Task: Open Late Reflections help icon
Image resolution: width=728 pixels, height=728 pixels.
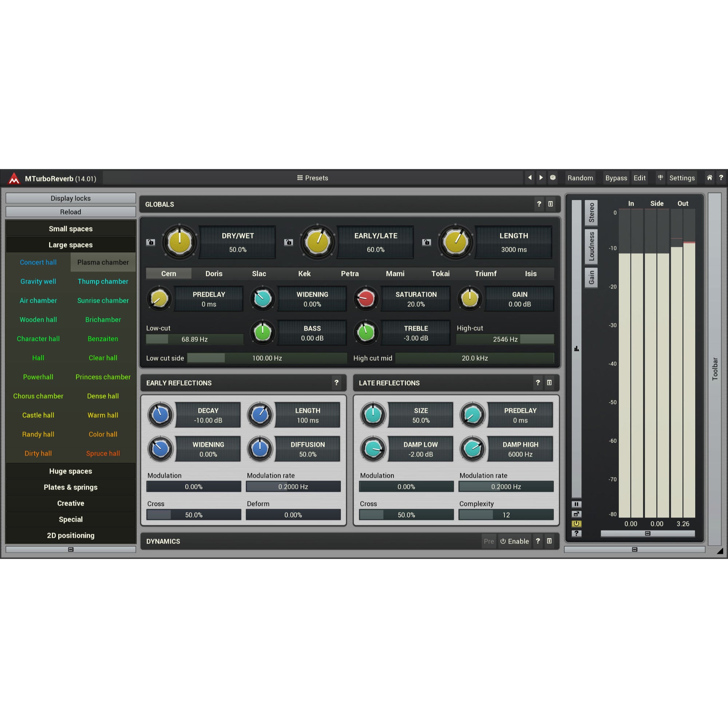Action: pyautogui.click(x=538, y=383)
